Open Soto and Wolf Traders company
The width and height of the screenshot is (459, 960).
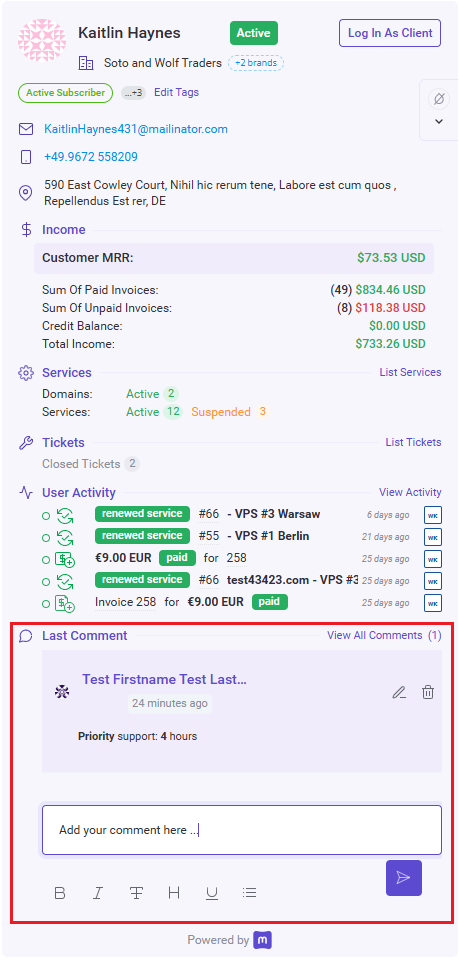point(163,62)
